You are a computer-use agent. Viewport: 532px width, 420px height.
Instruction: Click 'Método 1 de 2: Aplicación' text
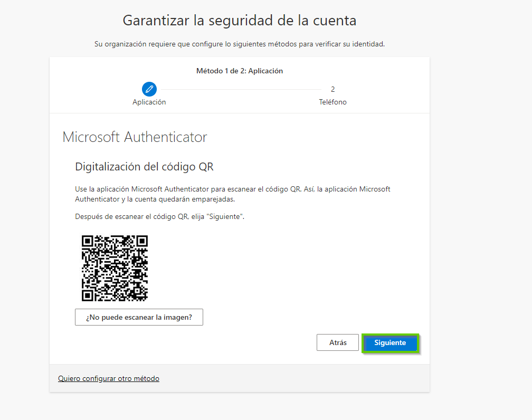(x=240, y=71)
